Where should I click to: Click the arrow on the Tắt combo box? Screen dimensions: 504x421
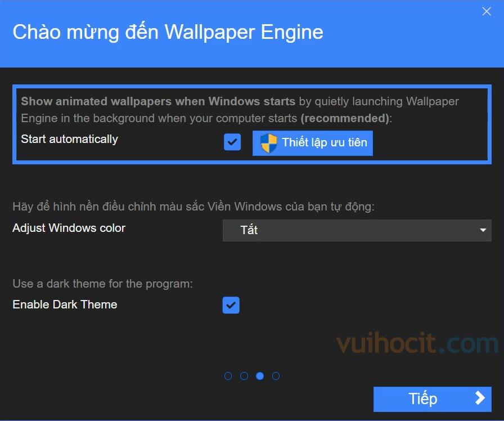tap(483, 230)
